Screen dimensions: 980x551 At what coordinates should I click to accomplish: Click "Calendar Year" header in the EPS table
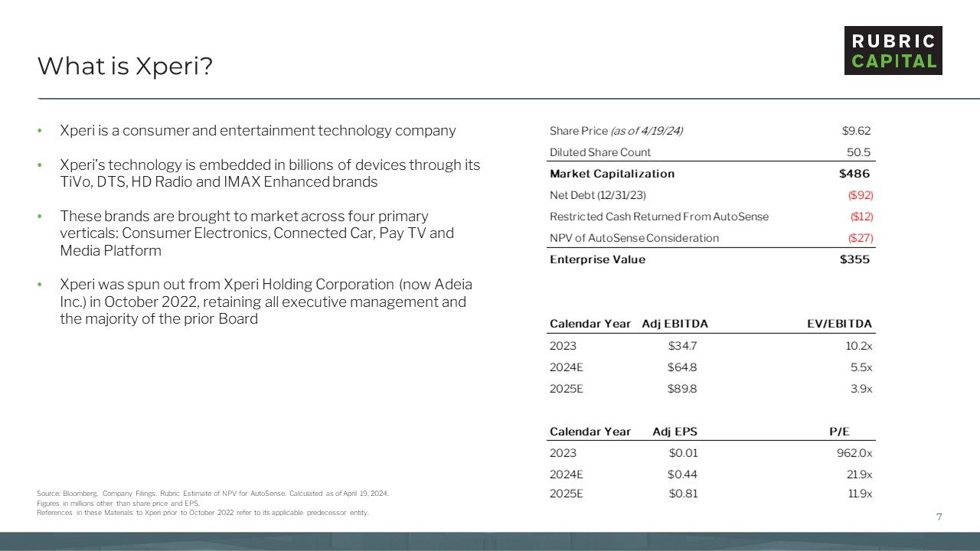click(590, 432)
